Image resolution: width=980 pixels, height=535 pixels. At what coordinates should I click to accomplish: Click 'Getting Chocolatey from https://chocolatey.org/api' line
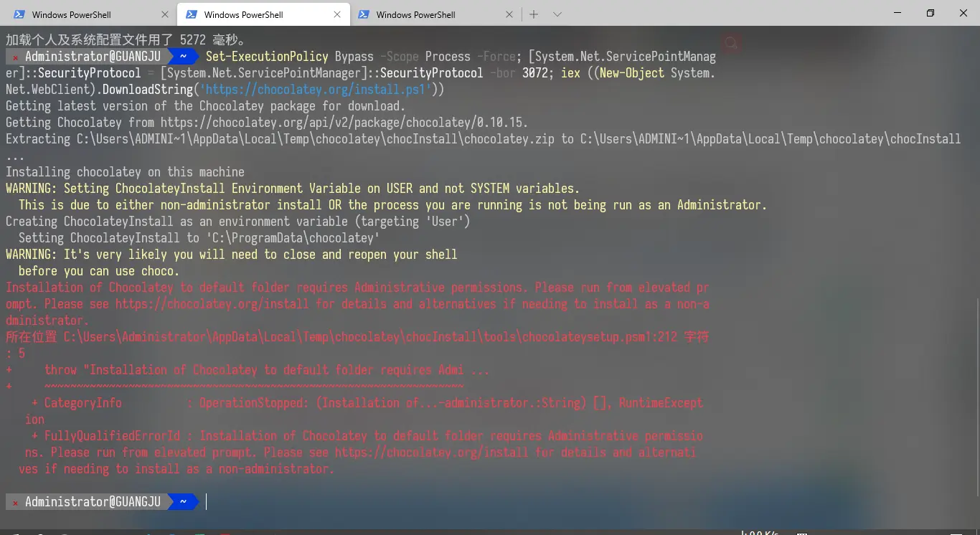(x=267, y=123)
